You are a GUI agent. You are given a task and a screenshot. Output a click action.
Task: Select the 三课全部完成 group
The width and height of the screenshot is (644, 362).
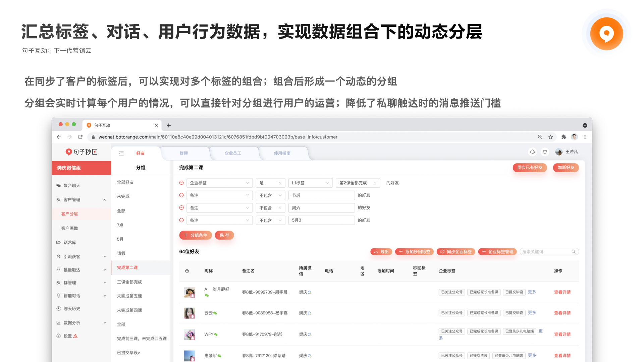point(129,282)
